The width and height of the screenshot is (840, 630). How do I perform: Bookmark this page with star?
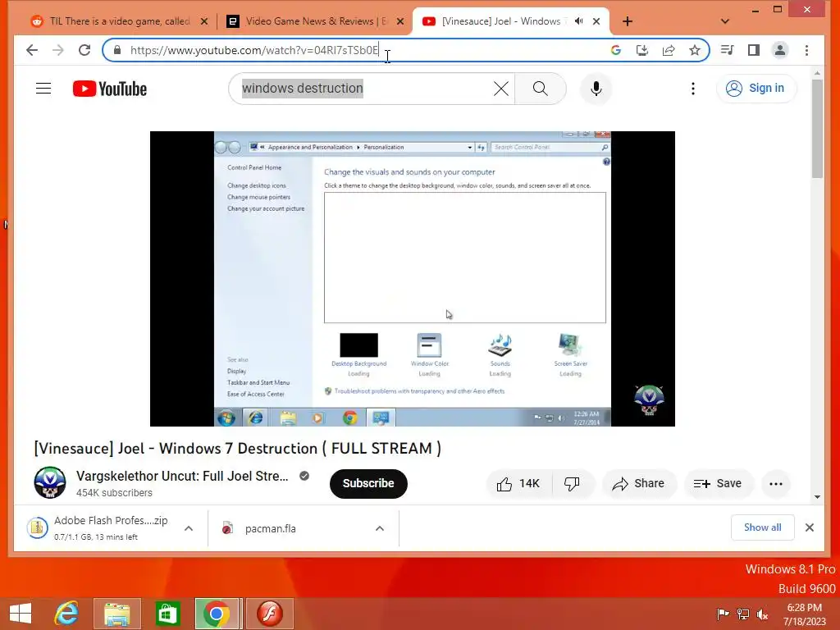point(695,50)
